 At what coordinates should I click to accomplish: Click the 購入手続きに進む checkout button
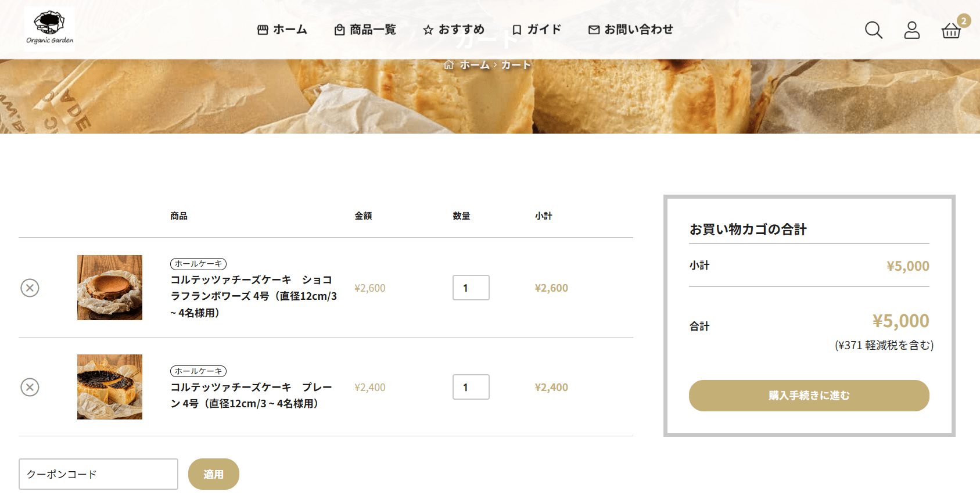(x=809, y=396)
